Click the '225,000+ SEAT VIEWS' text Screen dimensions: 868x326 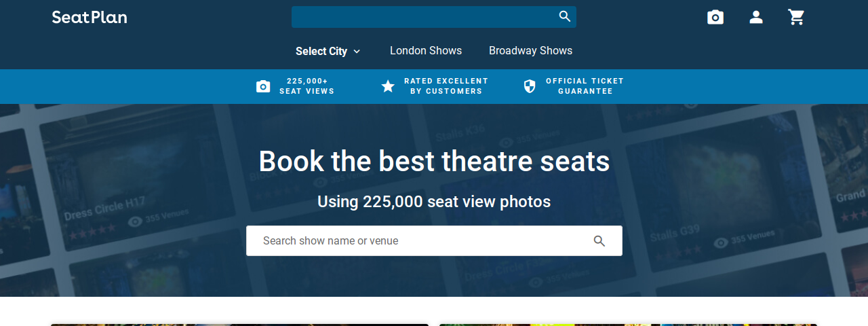307,86
